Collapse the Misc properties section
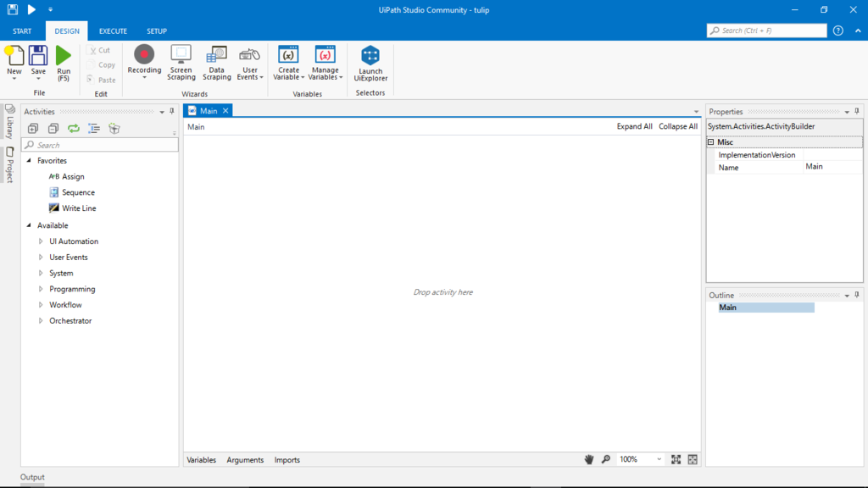Viewport: 868px width, 488px height. (711, 142)
